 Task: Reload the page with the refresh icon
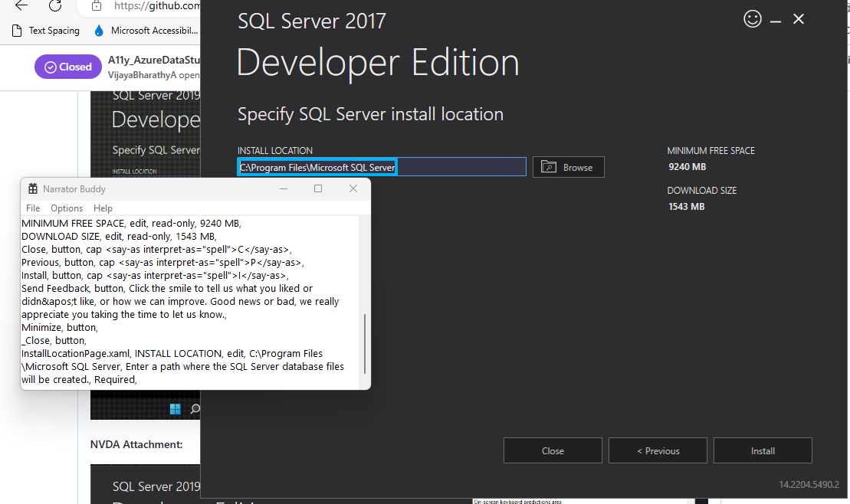pos(54,5)
